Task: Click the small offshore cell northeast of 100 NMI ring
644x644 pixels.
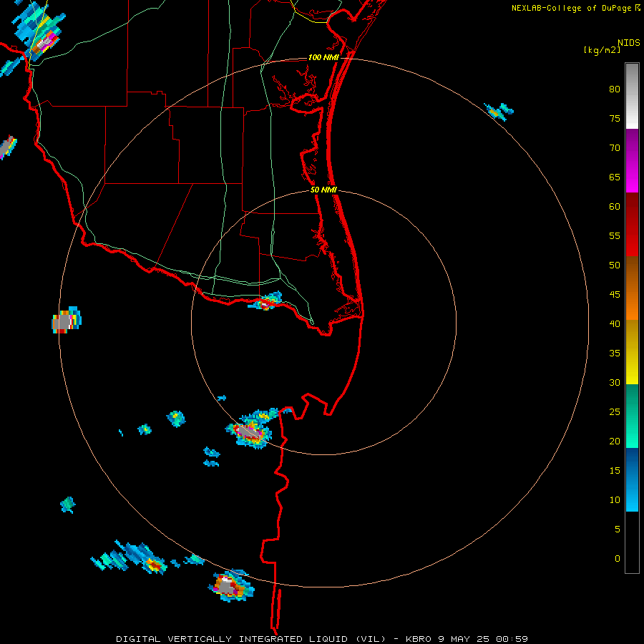Action: (x=499, y=112)
